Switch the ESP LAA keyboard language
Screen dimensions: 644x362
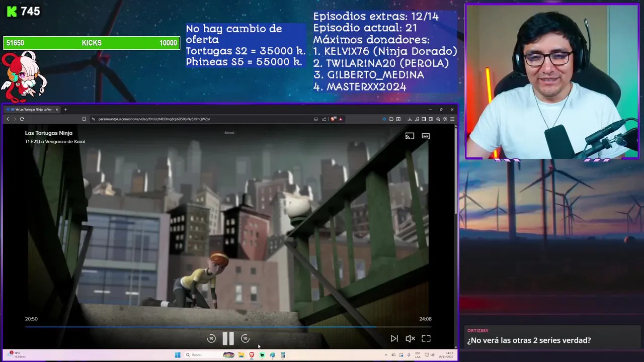click(x=418, y=355)
